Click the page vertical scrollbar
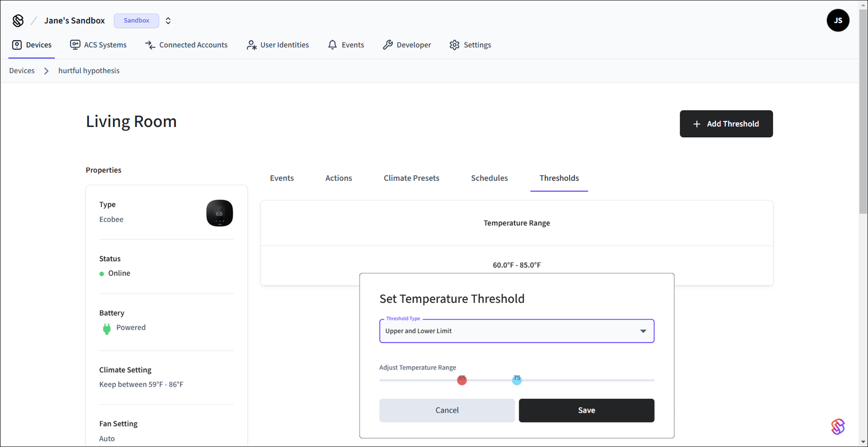This screenshot has width=868, height=447. tap(863, 111)
